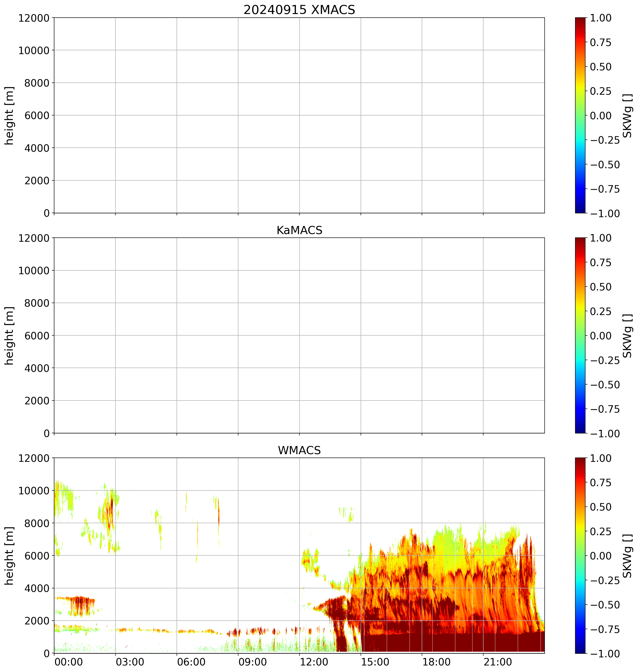Click the KaMACS panel colorbar
Image resolution: width=638 pixels, height=672 pixels.
580,335
